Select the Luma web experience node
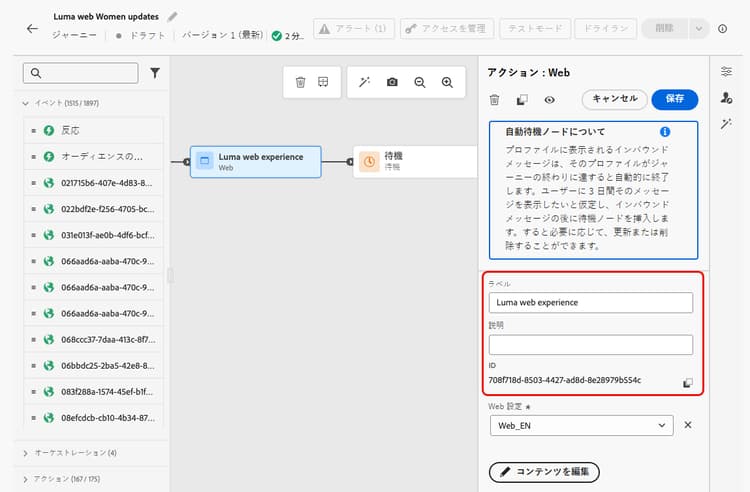 point(256,162)
